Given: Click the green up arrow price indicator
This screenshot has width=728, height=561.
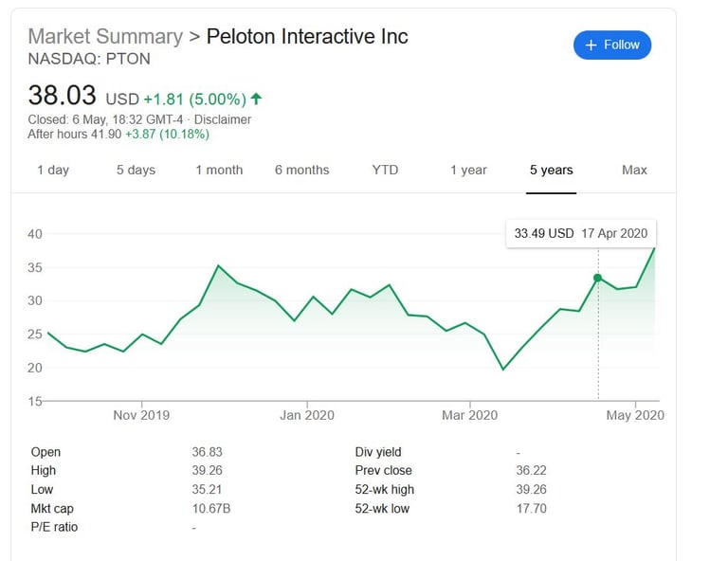Looking at the screenshot, I should (257, 99).
